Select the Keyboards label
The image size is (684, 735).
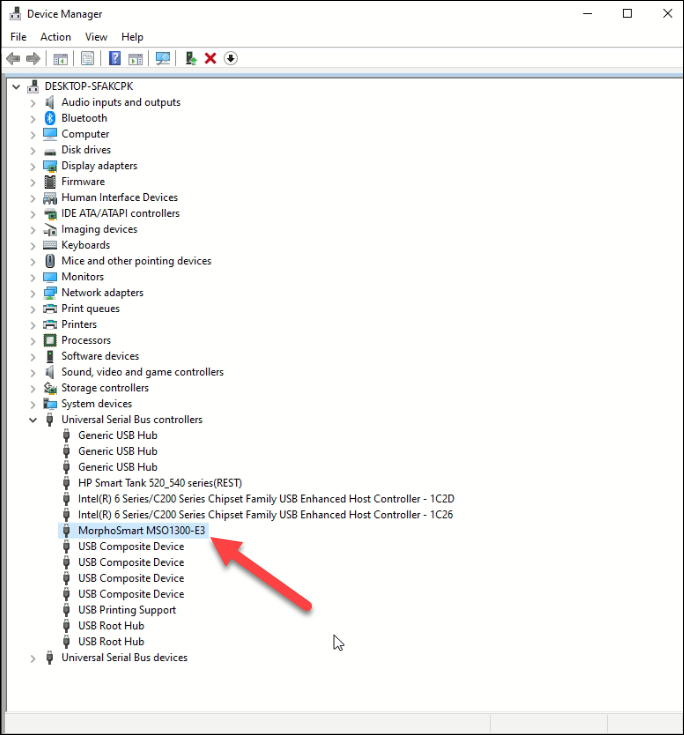pyautogui.click(x=86, y=245)
